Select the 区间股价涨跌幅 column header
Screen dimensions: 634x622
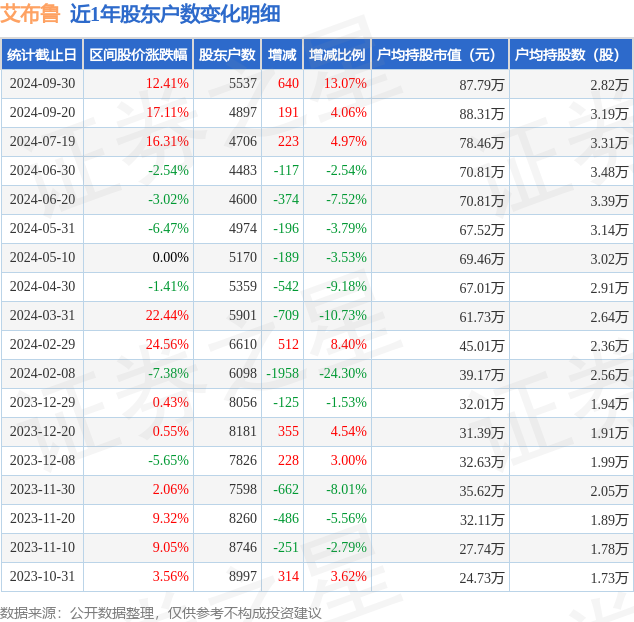(138, 55)
